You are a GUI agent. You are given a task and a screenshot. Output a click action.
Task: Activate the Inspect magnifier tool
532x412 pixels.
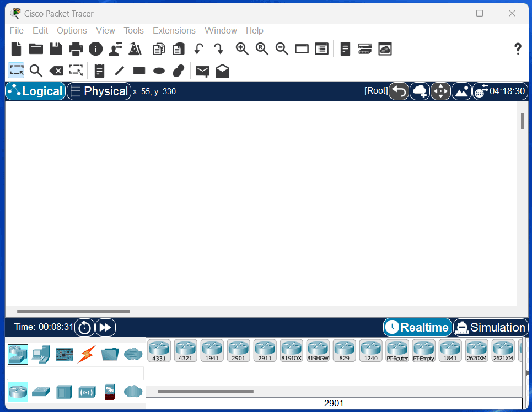[36, 71]
